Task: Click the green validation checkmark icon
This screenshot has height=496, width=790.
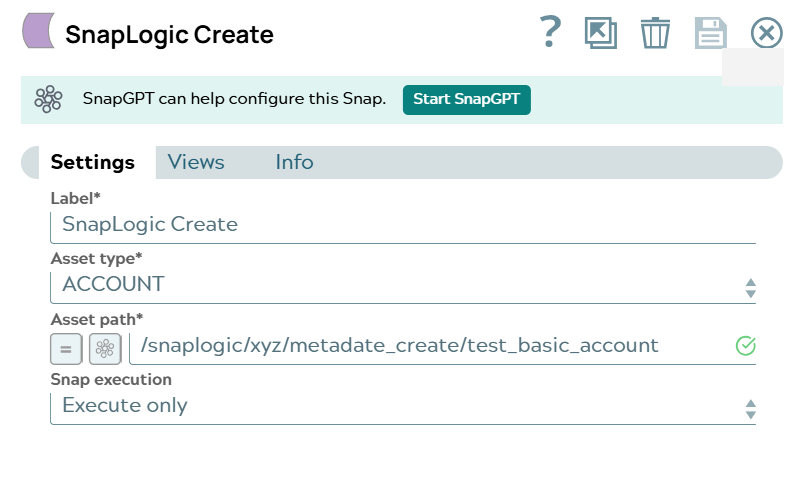Action: coord(746,346)
